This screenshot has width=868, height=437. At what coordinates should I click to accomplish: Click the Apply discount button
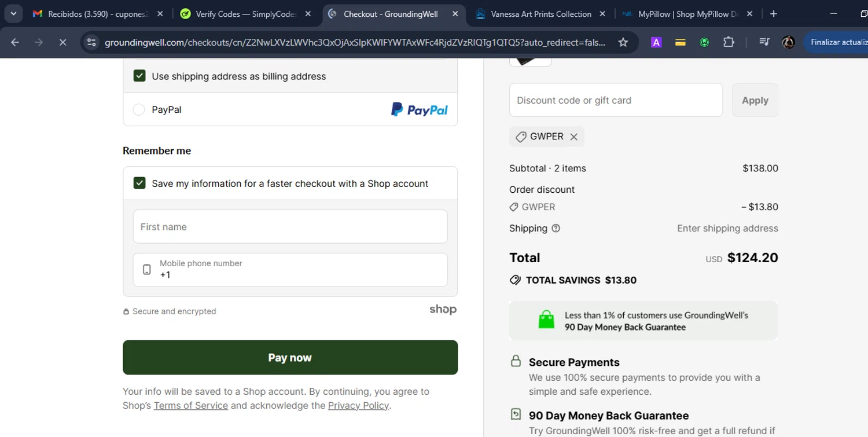755,100
